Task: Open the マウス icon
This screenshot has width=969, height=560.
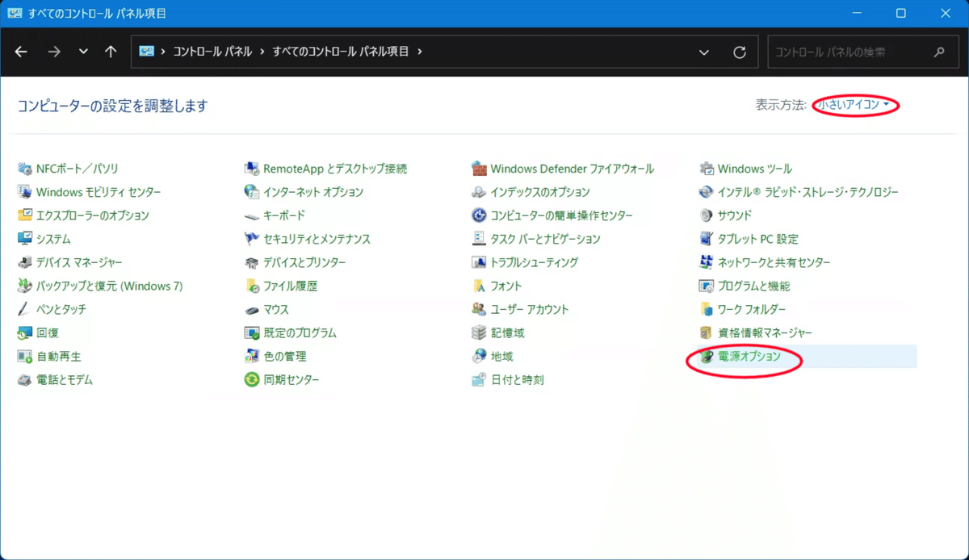Action: pyautogui.click(x=251, y=309)
